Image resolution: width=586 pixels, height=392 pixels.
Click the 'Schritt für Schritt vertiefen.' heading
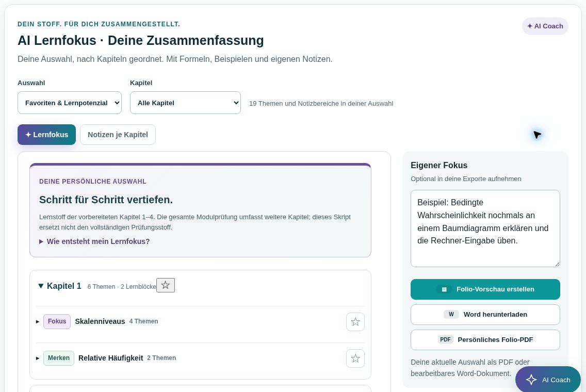click(106, 200)
